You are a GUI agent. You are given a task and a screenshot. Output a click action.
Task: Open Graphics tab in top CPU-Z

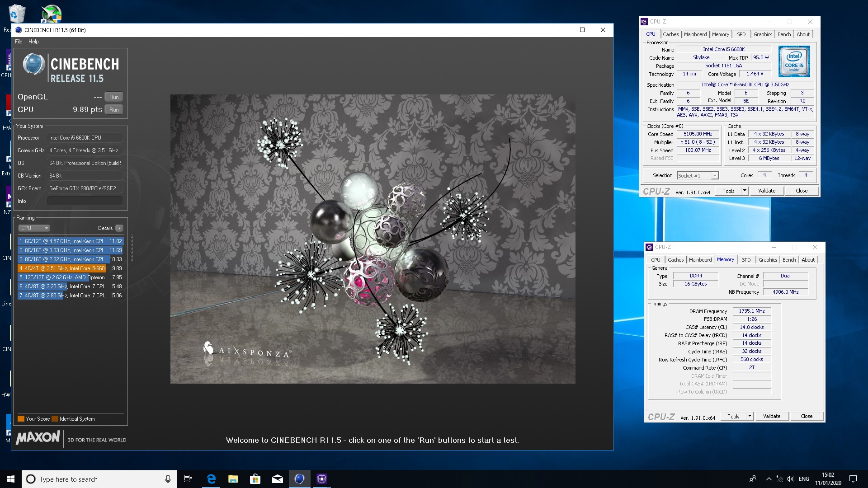(763, 34)
